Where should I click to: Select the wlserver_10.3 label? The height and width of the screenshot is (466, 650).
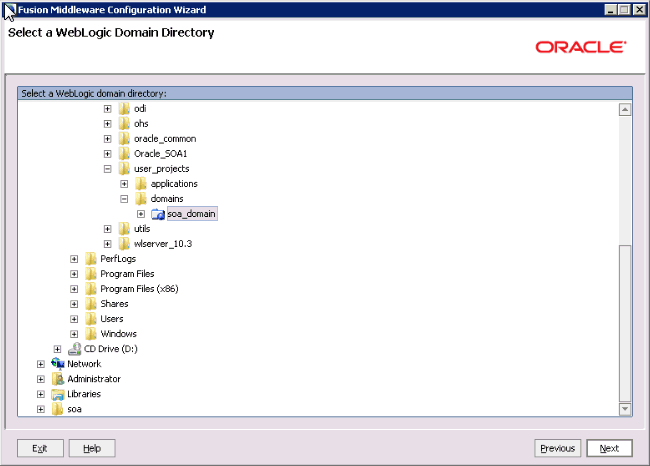point(163,244)
